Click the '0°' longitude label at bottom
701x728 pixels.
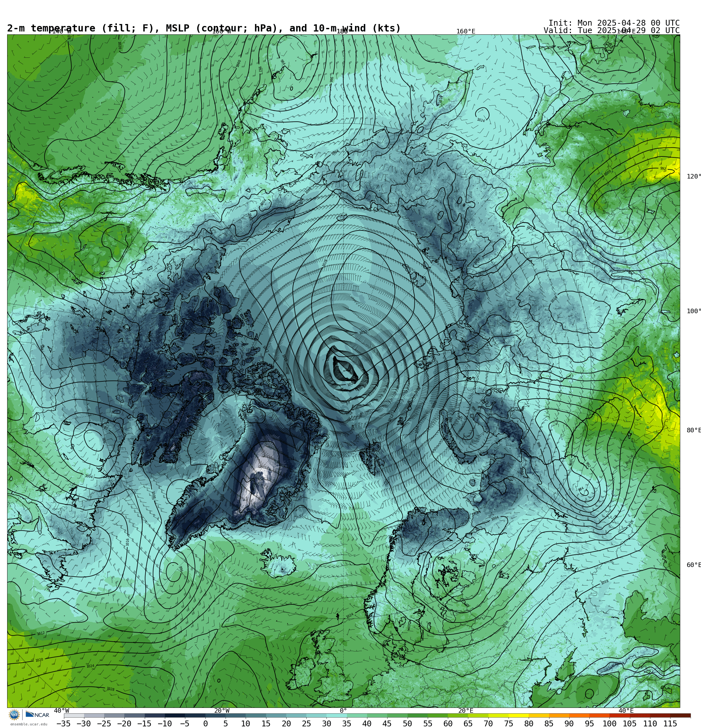click(x=343, y=710)
